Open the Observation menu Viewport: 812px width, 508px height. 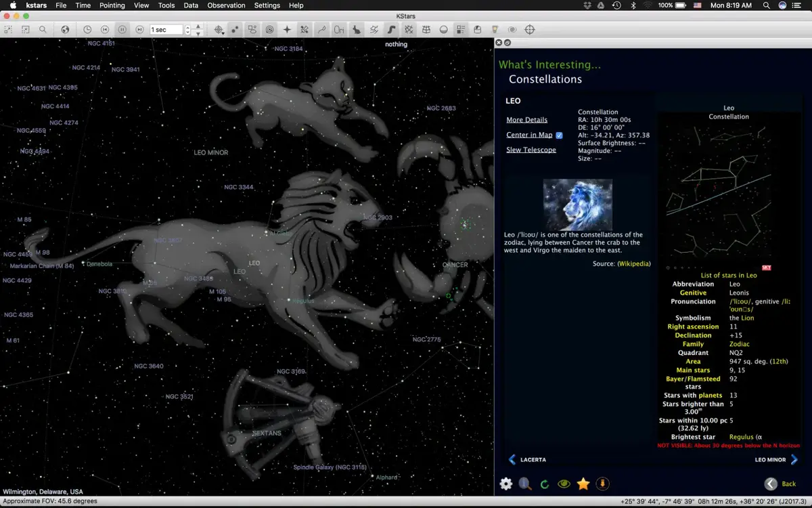click(226, 5)
